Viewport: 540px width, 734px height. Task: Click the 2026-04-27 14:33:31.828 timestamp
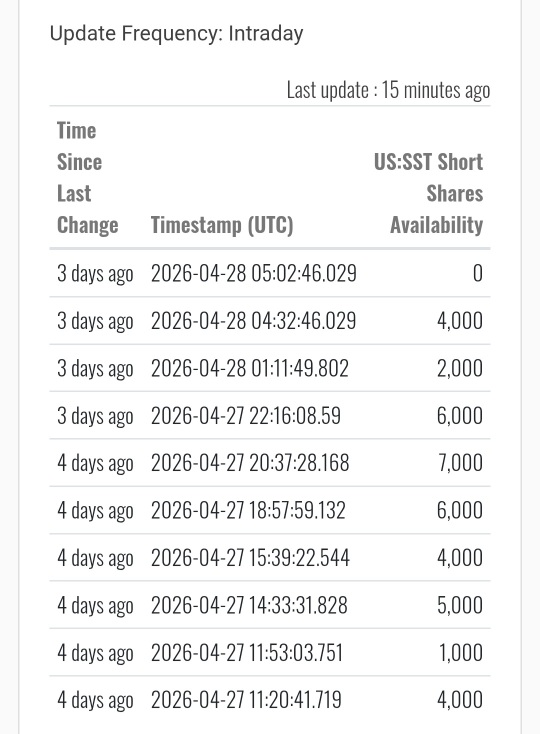coord(249,605)
